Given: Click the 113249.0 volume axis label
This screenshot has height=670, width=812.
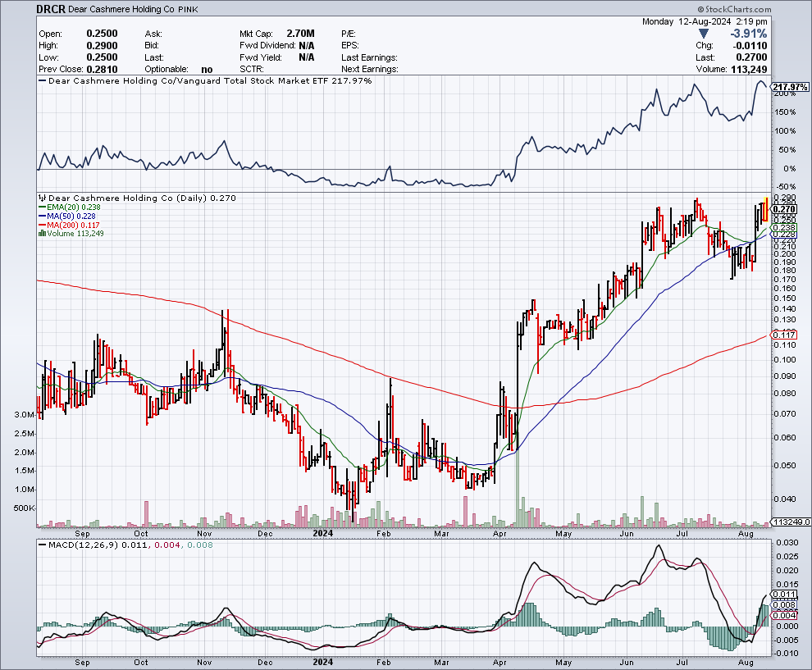Looking at the screenshot, I should pyautogui.click(x=790, y=522).
